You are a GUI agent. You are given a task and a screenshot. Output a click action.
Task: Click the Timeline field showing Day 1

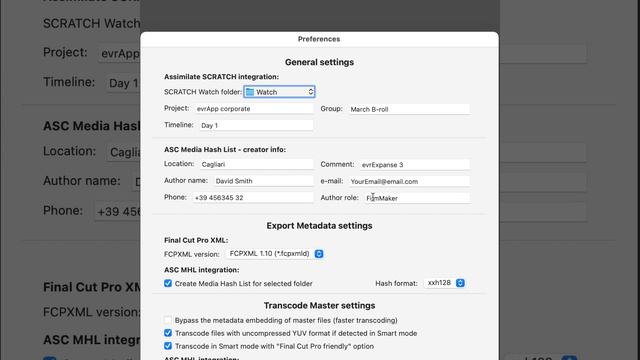click(x=256, y=125)
